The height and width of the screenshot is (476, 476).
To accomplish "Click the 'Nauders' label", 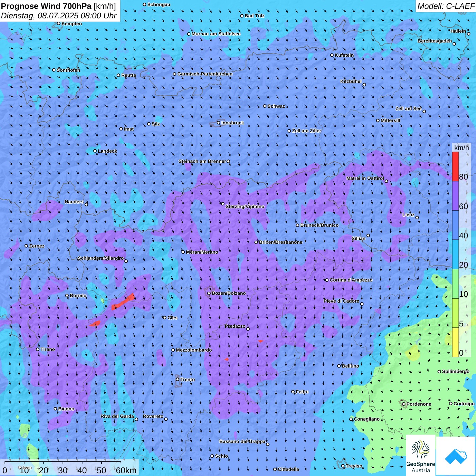I will (x=74, y=202).
